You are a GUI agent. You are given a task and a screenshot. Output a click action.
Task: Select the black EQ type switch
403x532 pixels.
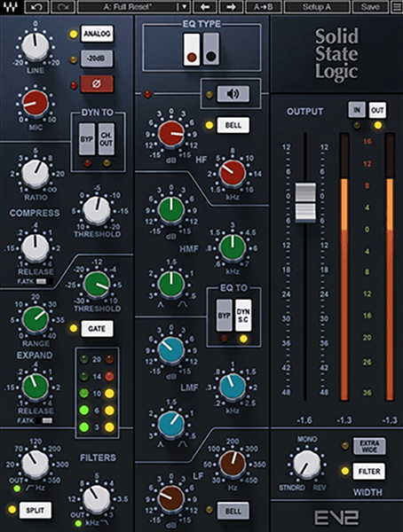click(x=211, y=49)
